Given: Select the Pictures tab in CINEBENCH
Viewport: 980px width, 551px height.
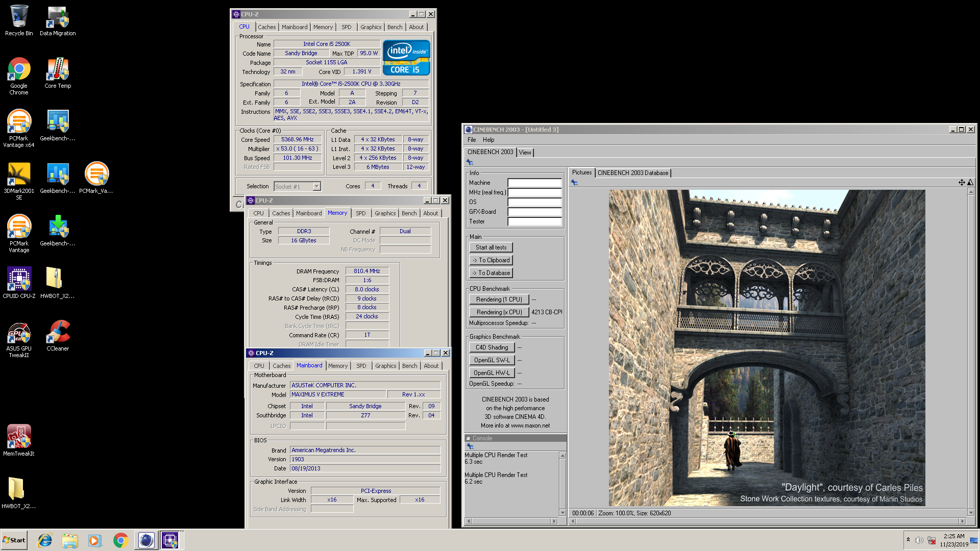Looking at the screenshot, I should 582,172.
